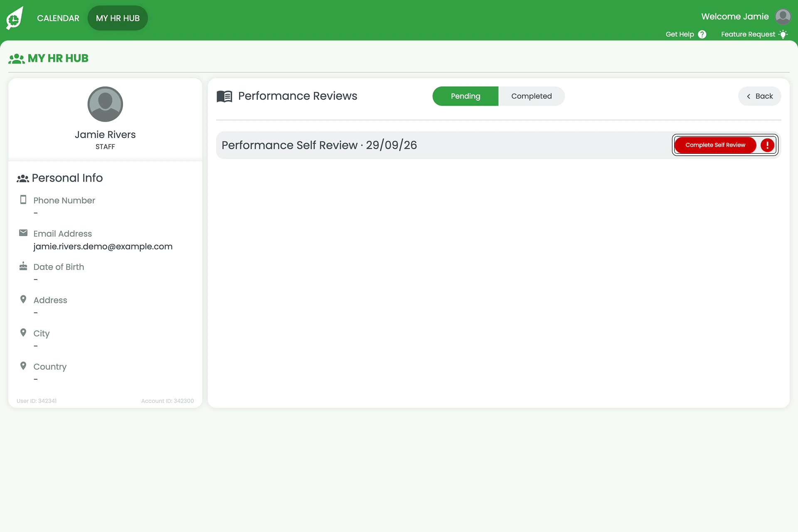Click the Address pin icon
The width and height of the screenshot is (798, 532).
(x=23, y=299)
